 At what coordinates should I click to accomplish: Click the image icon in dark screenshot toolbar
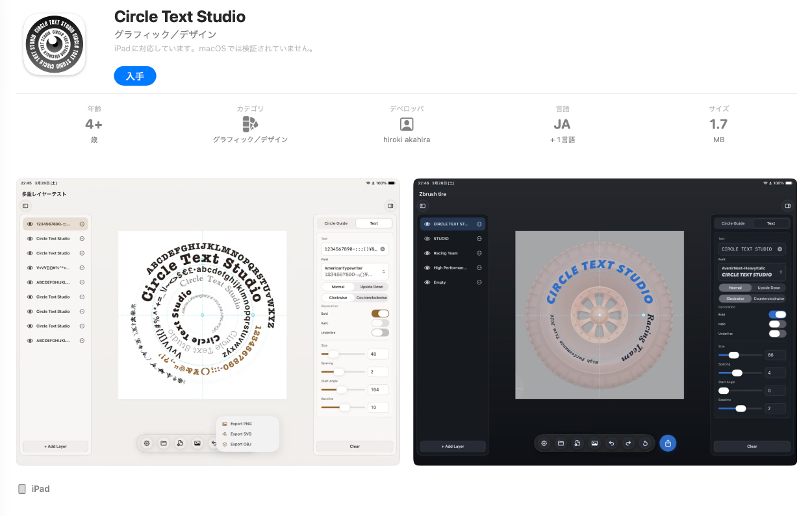[594, 443]
